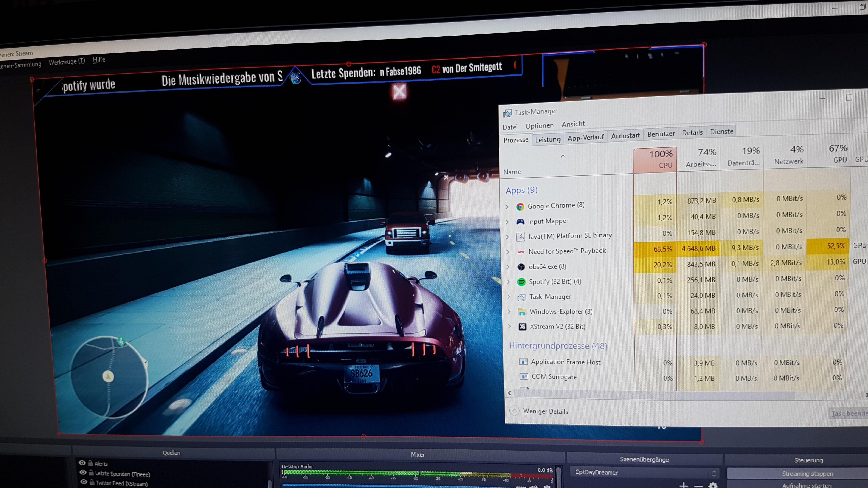The image size is (868, 488).
Task: Switch to the Autostart tab
Action: 625,135
